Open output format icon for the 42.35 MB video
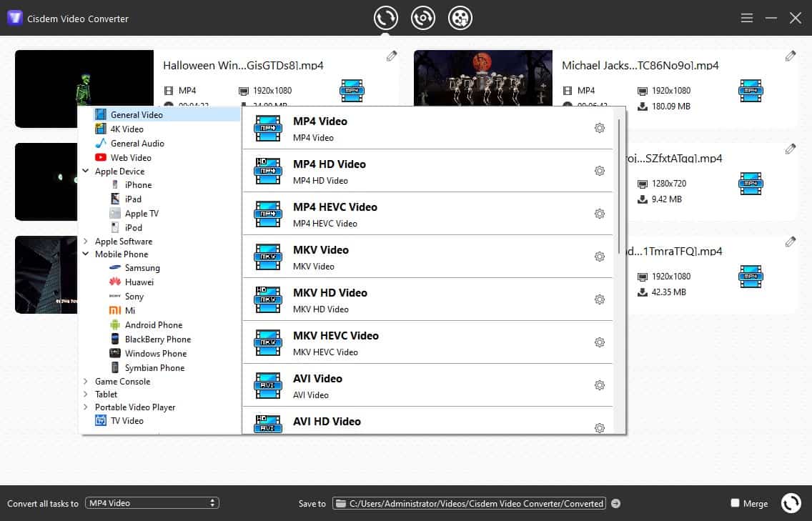Image resolution: width=812 pixels, height=521 pixels. point(751,277)
